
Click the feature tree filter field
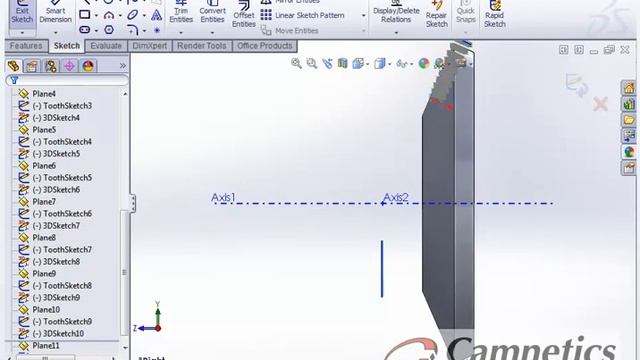point(67,80)
